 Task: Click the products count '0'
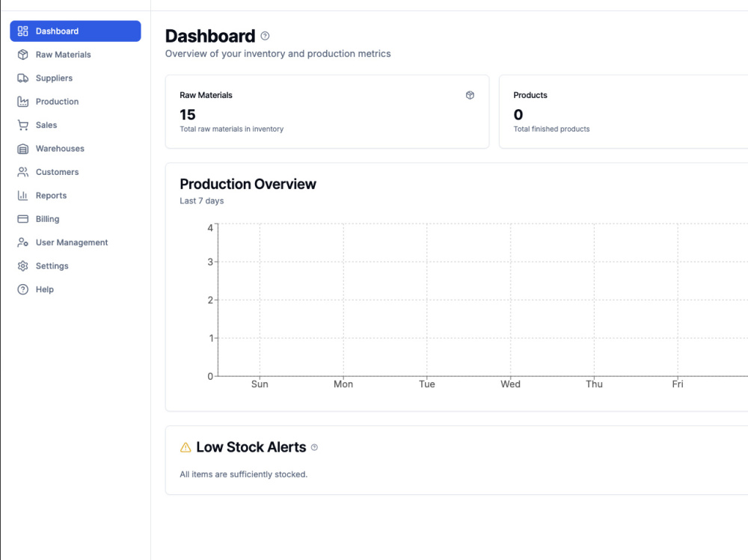click(x=518, y=114)
